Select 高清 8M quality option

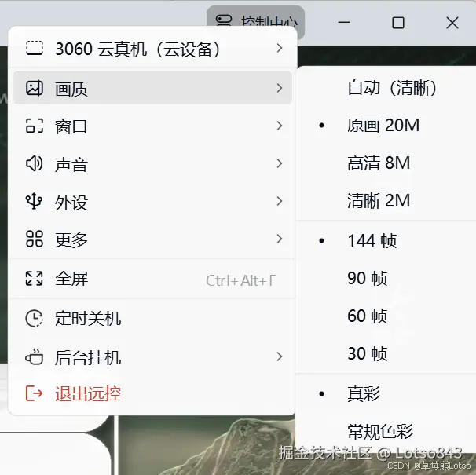click(386, 163)
